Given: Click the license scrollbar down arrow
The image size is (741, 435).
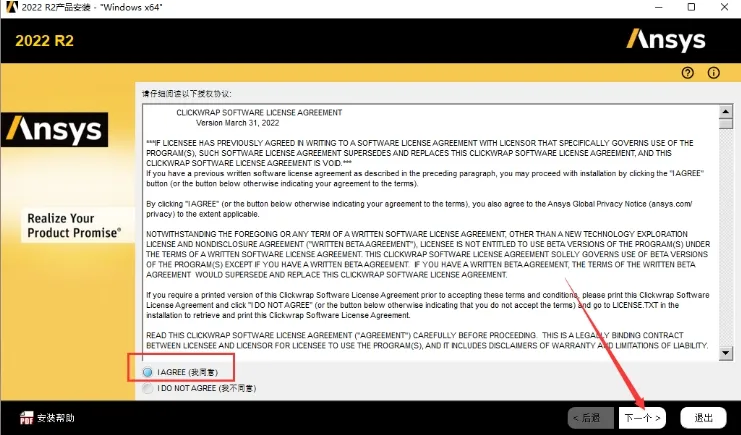Looking at the screenshot, I should point(725,353).
